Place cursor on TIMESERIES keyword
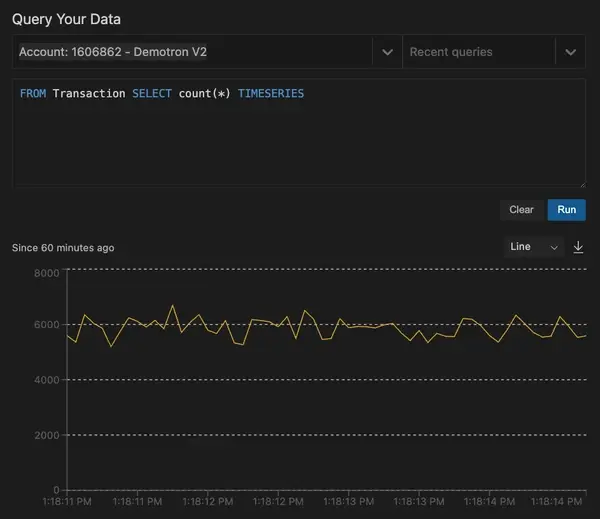The width and height of the screenshot is (600, 519). point(271,94)
